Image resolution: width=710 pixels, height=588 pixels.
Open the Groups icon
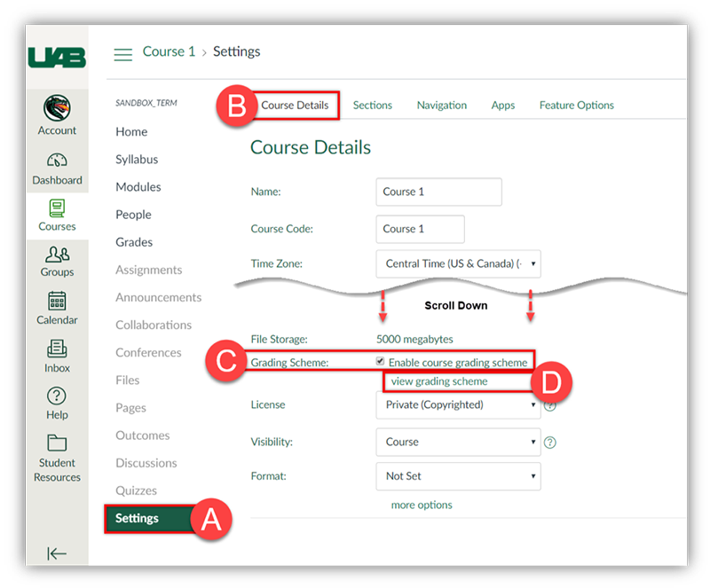click(57, 255)
